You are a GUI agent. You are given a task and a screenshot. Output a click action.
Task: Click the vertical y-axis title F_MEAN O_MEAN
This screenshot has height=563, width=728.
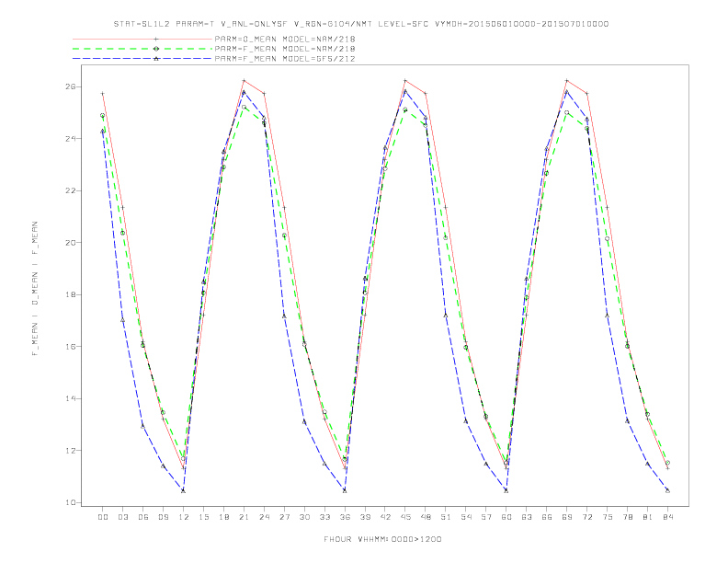pos(35,289)
